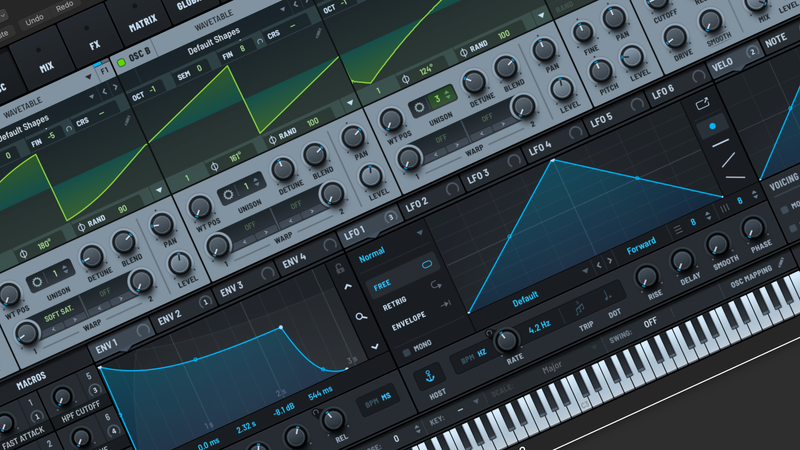800x450 pixels.
Task: Click the pencil edit icon in OSC B wavetable display
Action: point(318,33)
